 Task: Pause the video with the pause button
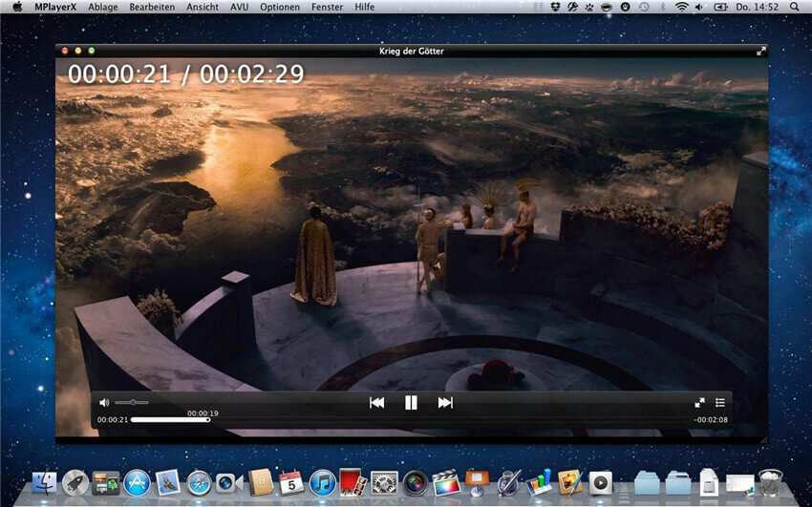(411, 403)
